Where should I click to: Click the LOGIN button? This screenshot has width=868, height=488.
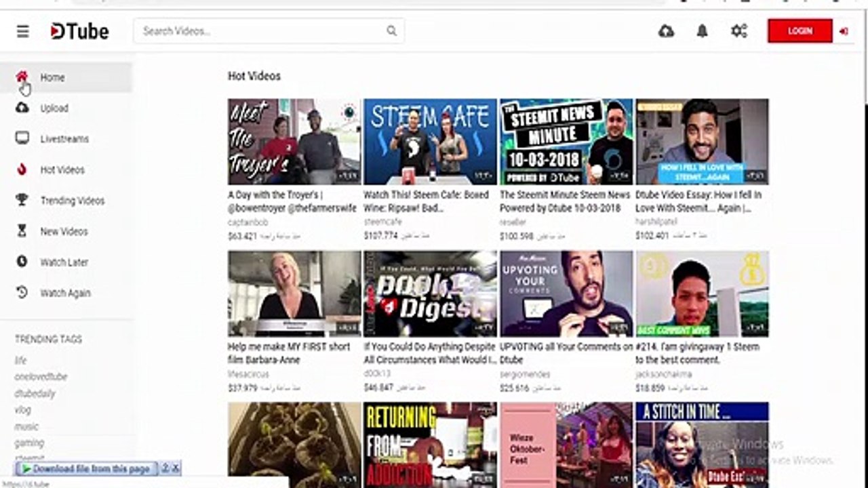tap(800, 31)
